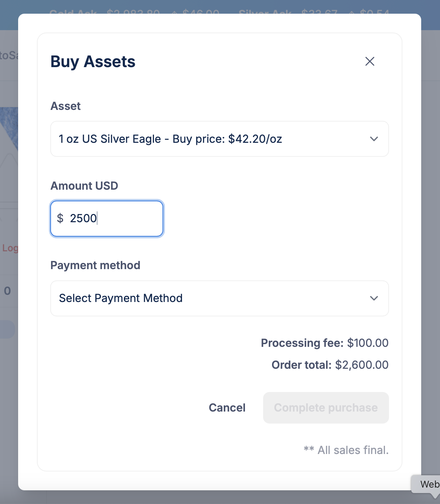The width and height of the screenshot is (440, 504).
Task: Expand the Payment method chevron arrow
Action: 374,298
